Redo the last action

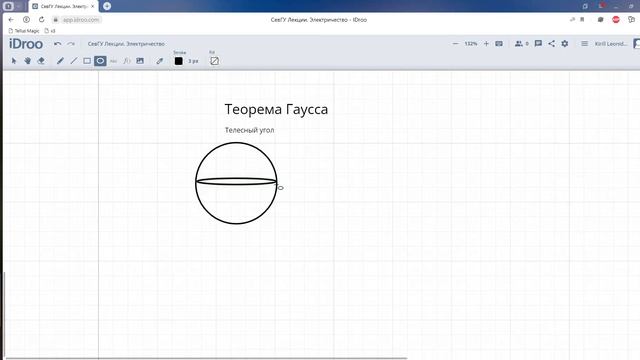click(71, 44)
